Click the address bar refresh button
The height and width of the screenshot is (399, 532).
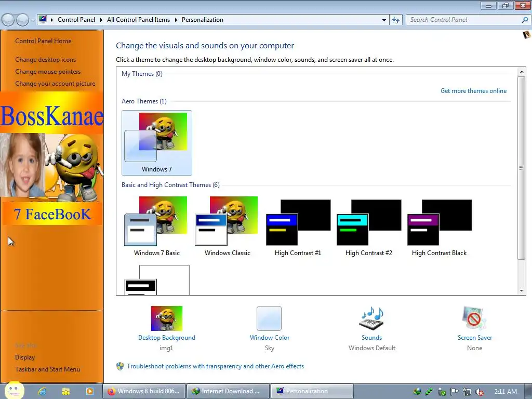click(395, 20)
